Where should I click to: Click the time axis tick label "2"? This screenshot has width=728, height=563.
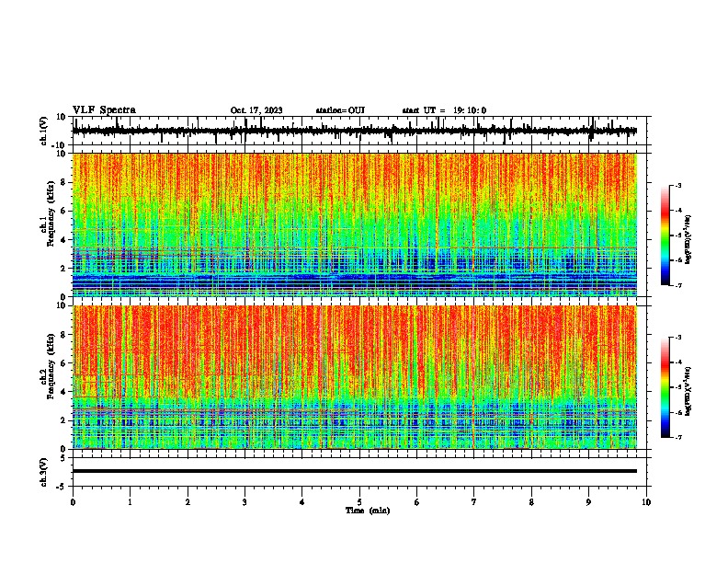188,502
